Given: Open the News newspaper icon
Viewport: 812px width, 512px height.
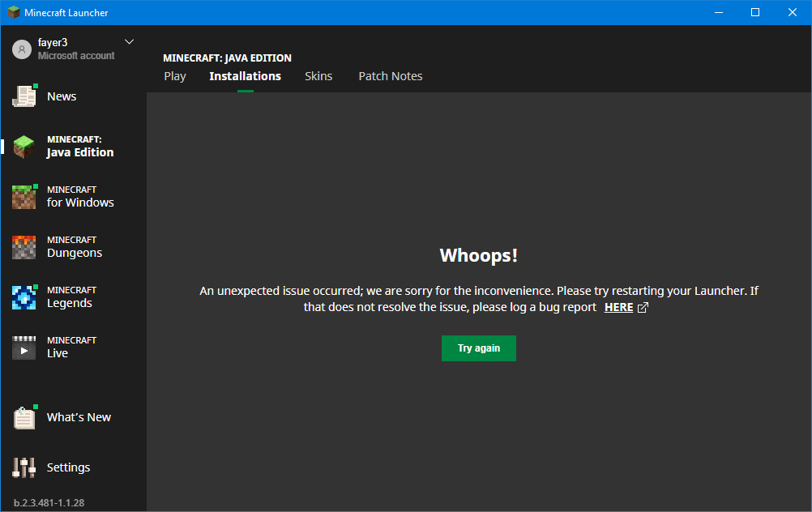Looking at the screenshot, I should click(x=24, y=96).
